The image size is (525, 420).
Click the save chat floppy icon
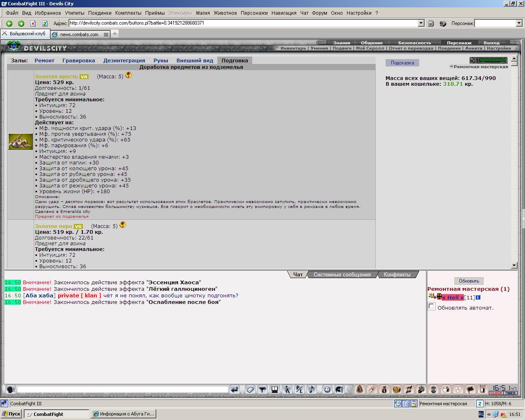tap(275, 389)
